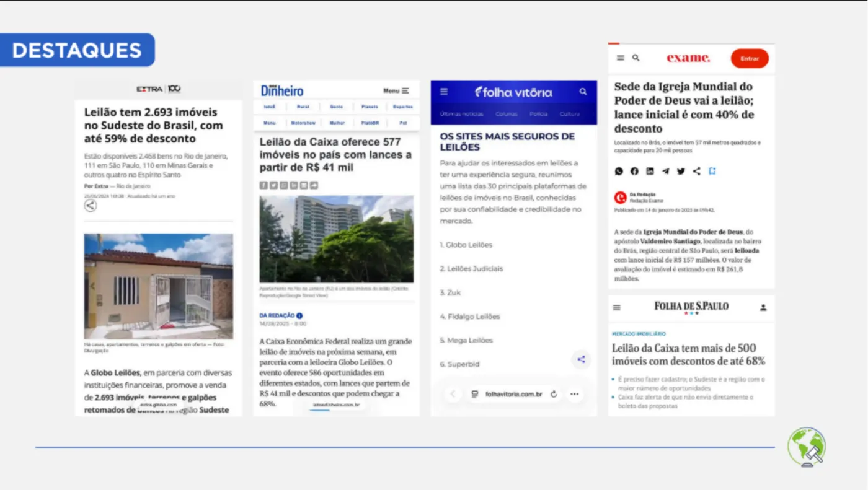Click the Dinheiro apartment building photo
Image resolution: width=868 pixels, height=490 pixels.
click(x=337, y=239)
